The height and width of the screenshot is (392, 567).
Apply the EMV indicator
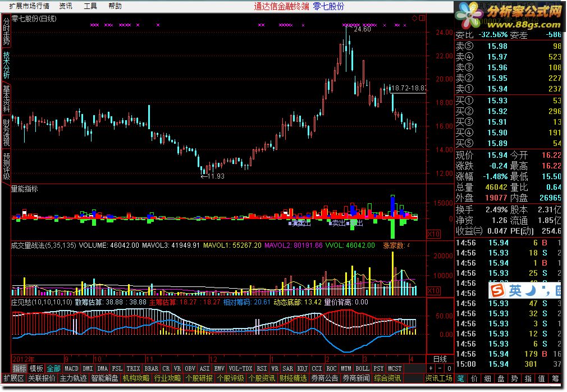[x=219, y=368]
